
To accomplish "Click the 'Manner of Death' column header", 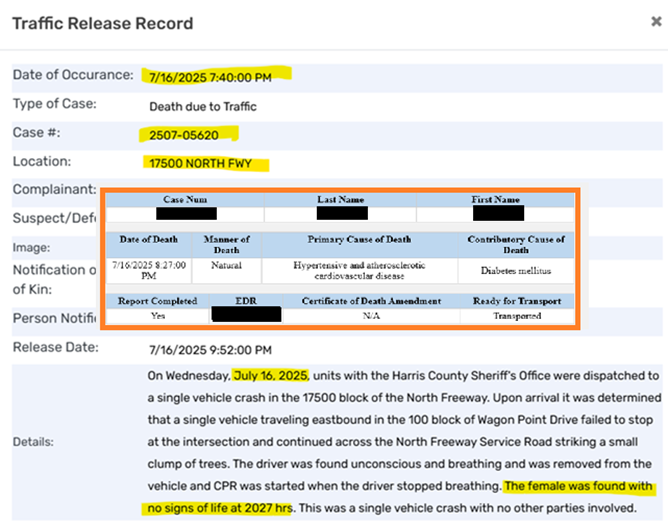I will (x=226, y=245).
